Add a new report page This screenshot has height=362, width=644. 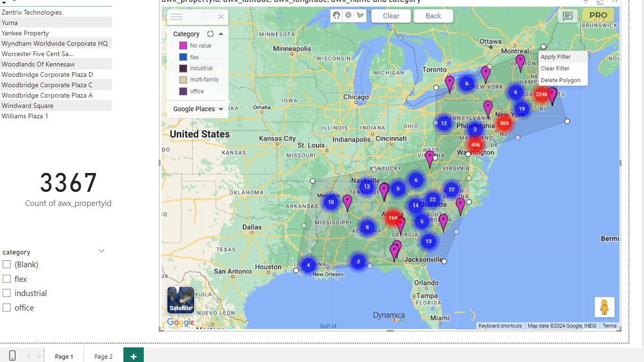133,356
